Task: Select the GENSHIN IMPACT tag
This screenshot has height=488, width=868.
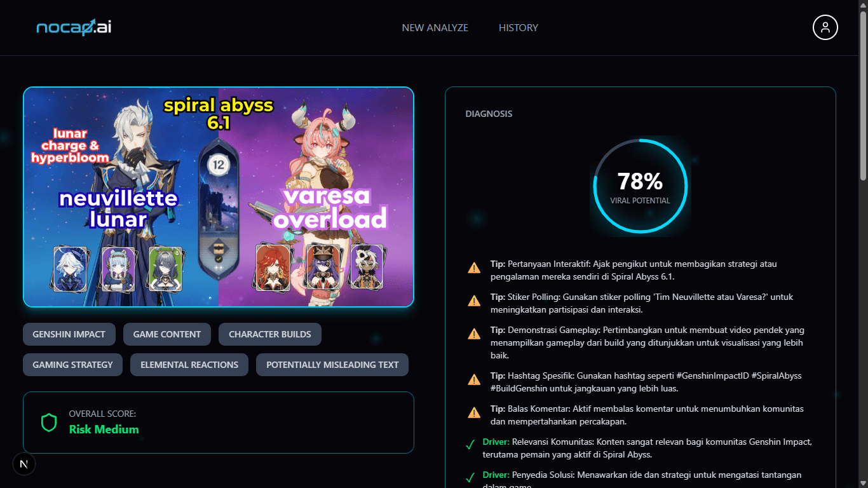Action: coord(69,334)
